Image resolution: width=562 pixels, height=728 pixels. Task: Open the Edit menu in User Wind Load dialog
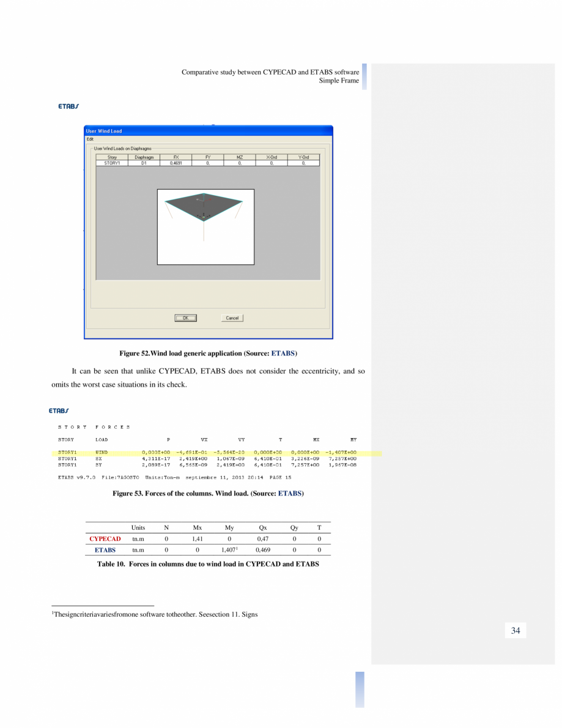tap(89, 139)
